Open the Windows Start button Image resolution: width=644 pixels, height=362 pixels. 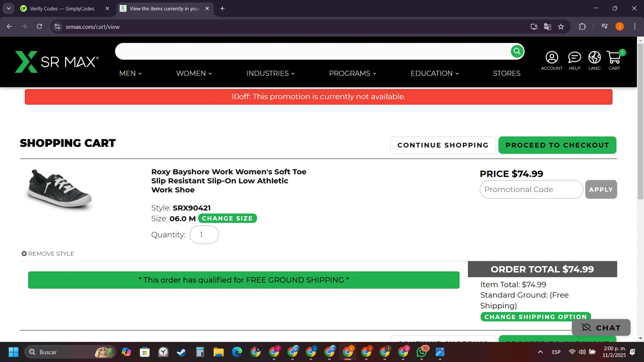(x=13, y=352)
